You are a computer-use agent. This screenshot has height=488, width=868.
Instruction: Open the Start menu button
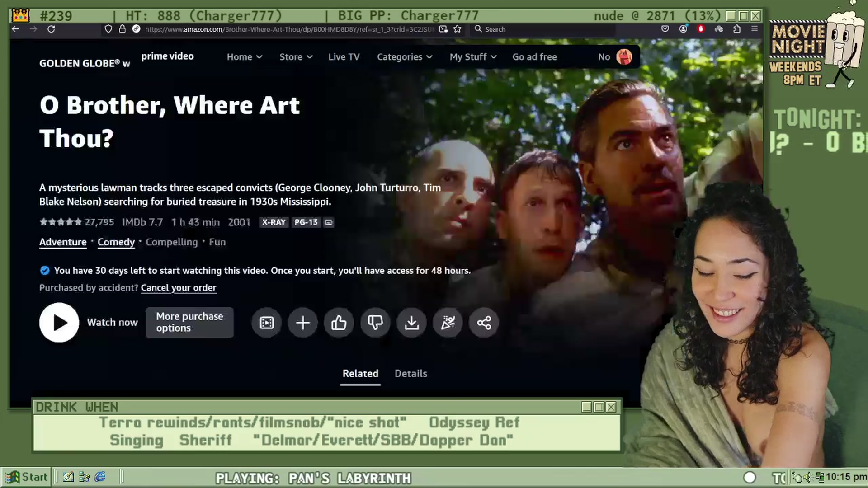click(26, 477)
